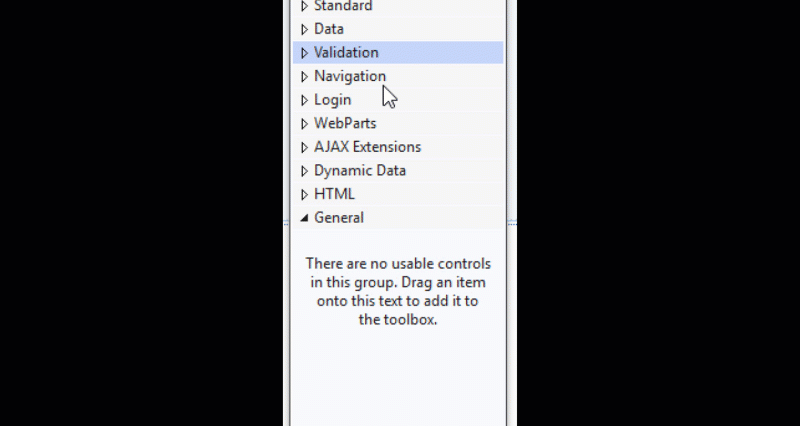Click the WebParts label text
The width and height of the screenshot is (800, 426).
[x=345, y=124]
